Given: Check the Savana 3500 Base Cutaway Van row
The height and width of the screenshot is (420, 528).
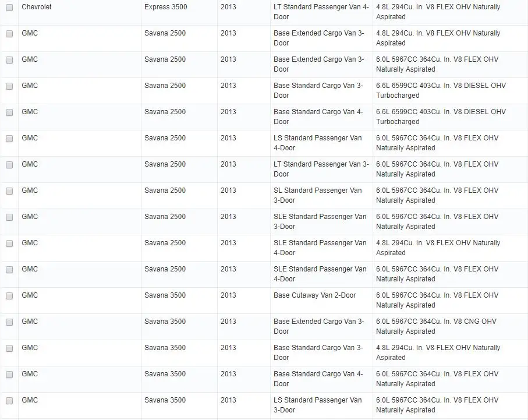Looking at the screenshot, I should point(9,296).
